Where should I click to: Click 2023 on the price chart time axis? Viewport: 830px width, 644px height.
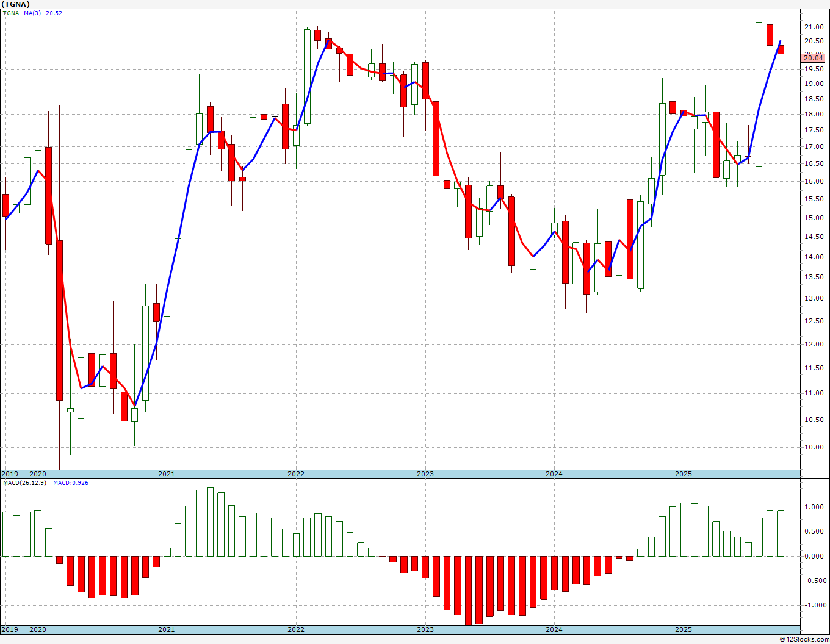[x=425, y=474]
